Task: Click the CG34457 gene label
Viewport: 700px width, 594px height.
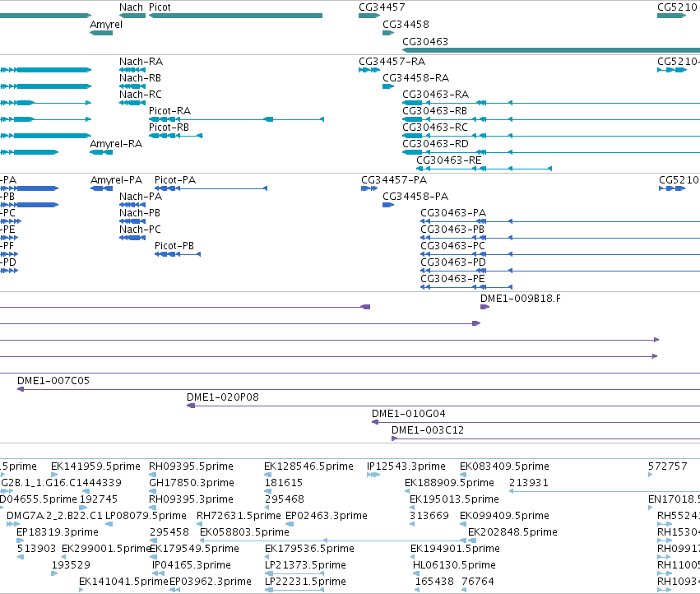Action: pos(382,7)
